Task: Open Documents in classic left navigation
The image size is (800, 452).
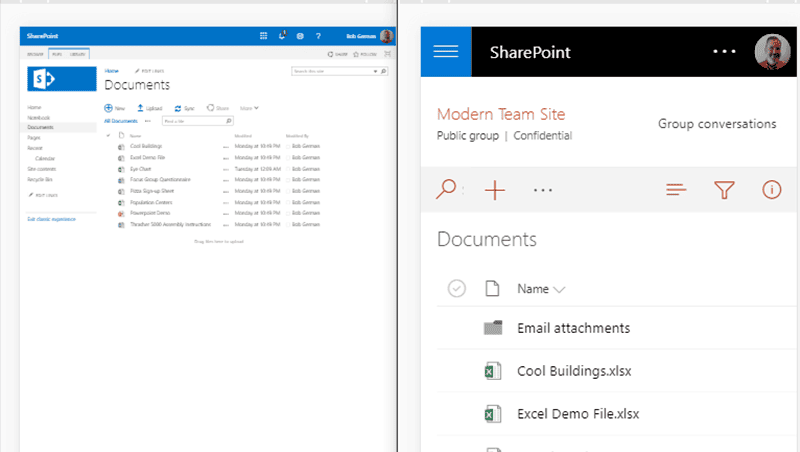Action: click(40, 127)
